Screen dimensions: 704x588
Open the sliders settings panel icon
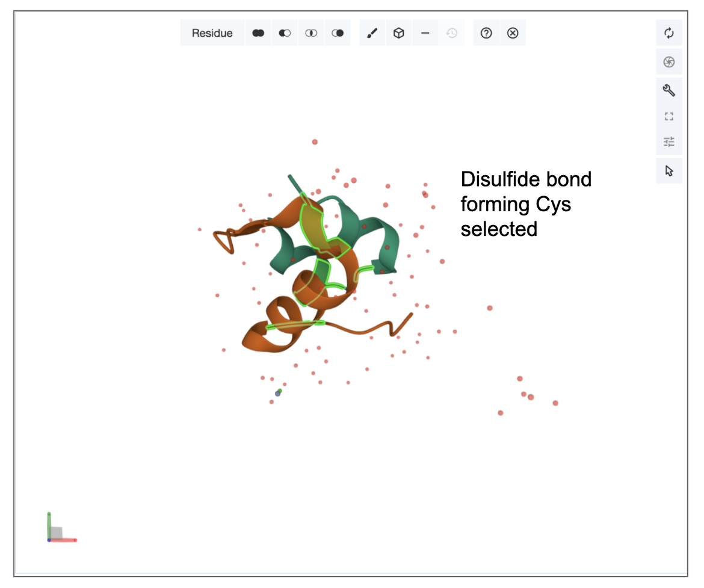tap(669, 142)
